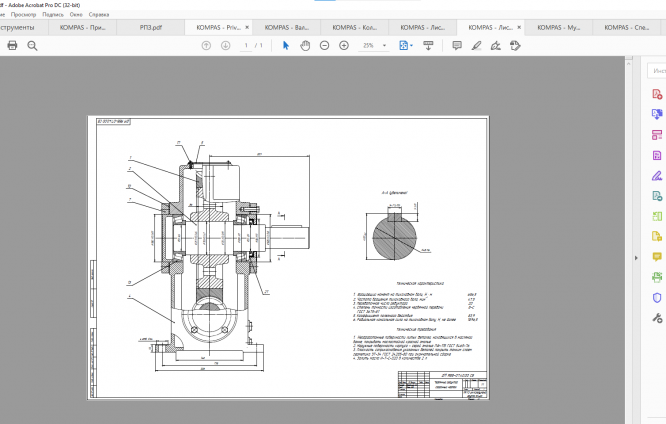Open the Справка menu
This screenshot has height=424, width=666.
[99, 15]
